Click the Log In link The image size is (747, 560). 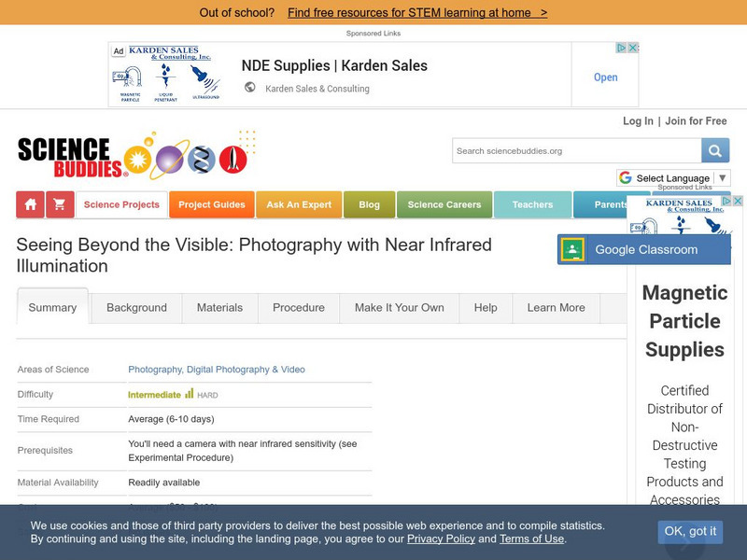click(638, 121)
